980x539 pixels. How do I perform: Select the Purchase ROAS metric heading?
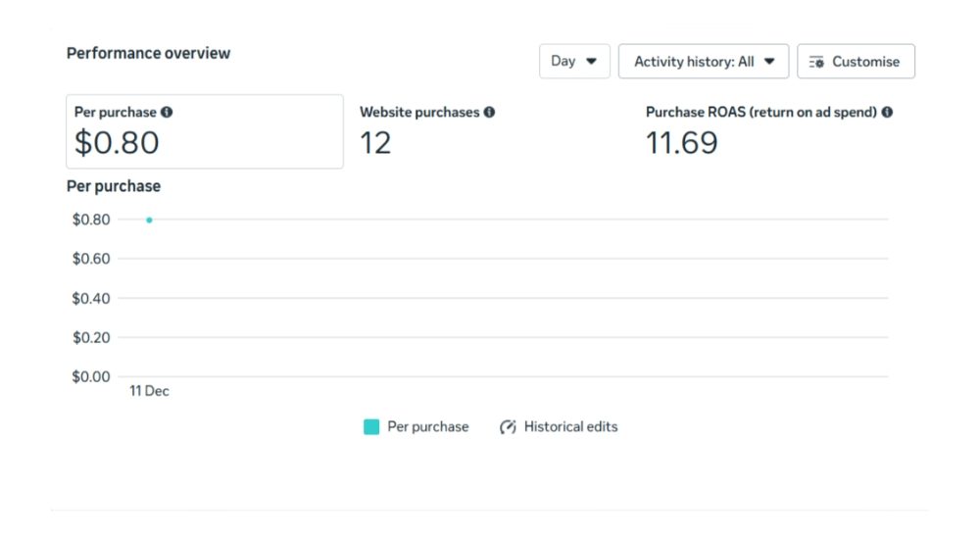[x=760, y=113]
